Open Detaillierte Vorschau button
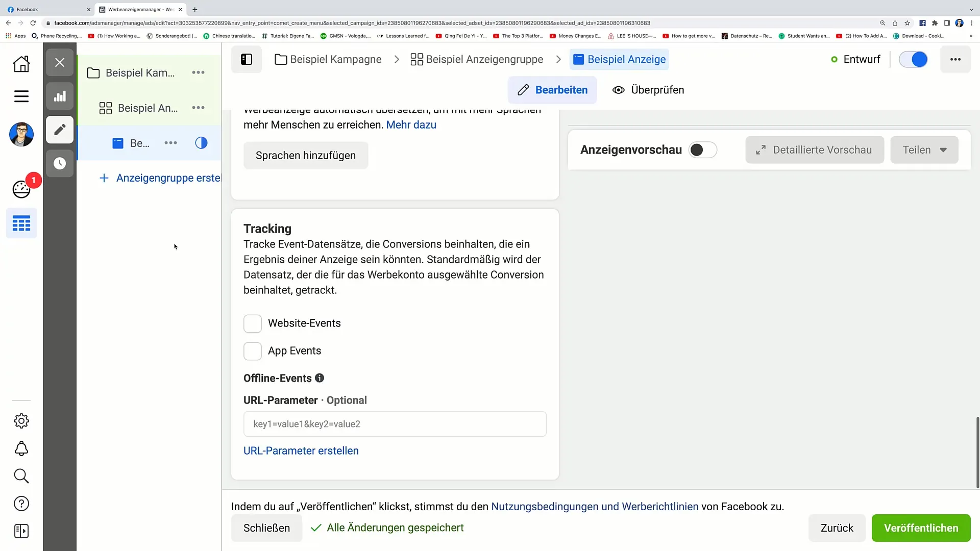Viewport: 980px width, 551px height. [x=814, y=150]
